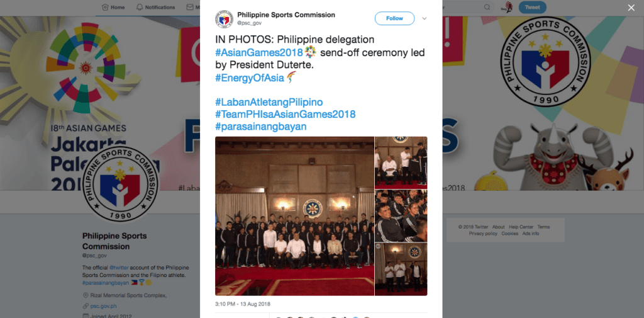
Task: View the top-right ceremony photo thumbnail
Action: (x=401, y=162)
